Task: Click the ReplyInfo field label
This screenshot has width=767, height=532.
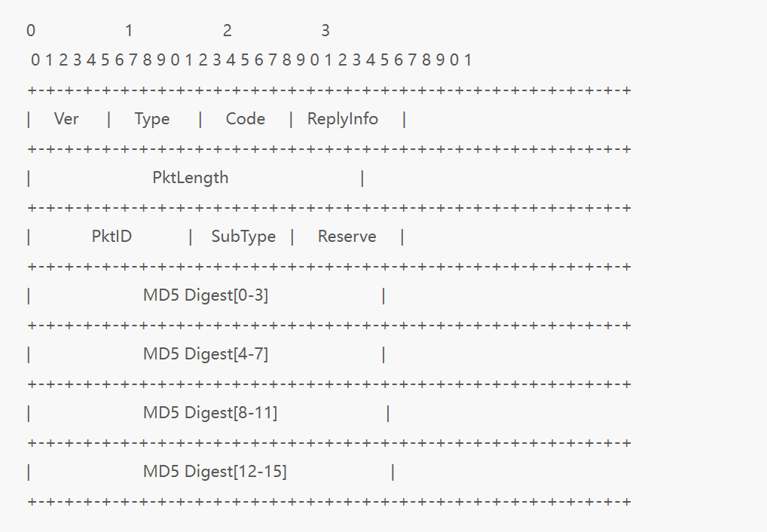Action: pos(342,119)
